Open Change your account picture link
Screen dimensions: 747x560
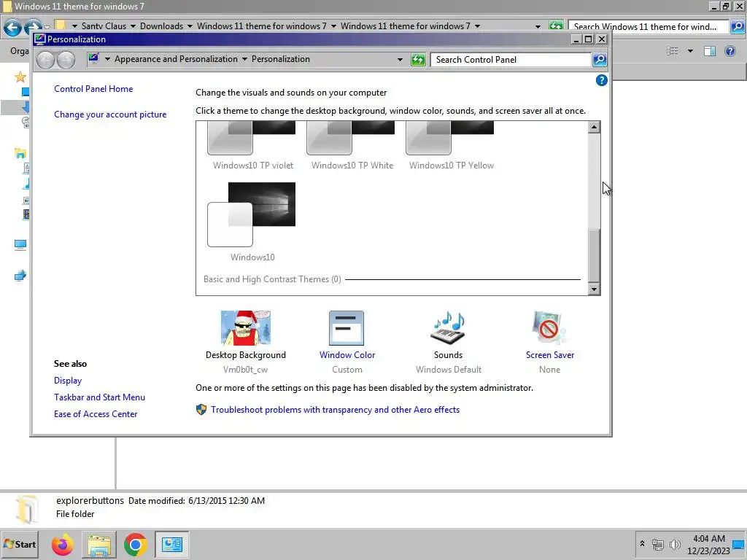click(110, 114)
